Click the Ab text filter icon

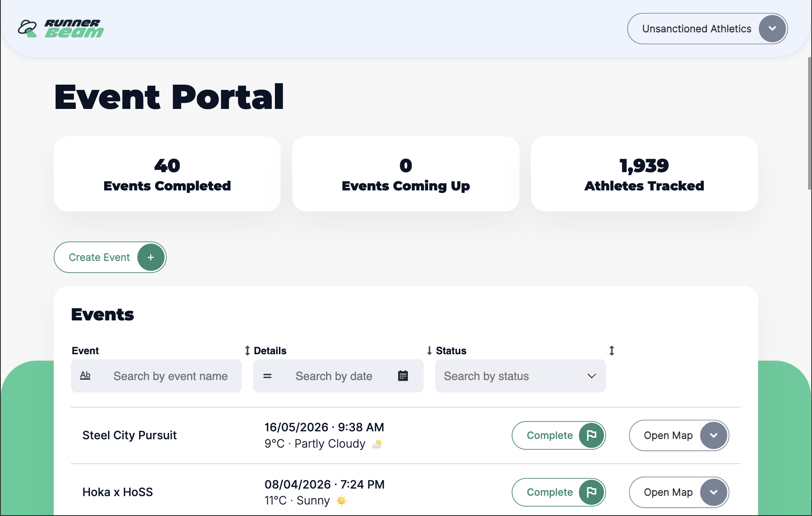tap(85, 376)
